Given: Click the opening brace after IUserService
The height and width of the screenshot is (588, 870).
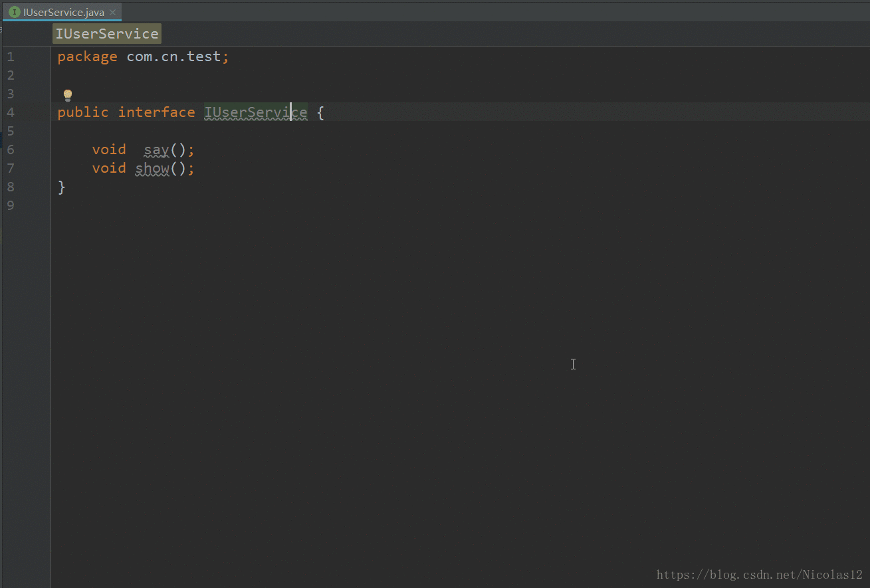Looking at the screenshot, I should pyautogui.click(x=320, y=112).
